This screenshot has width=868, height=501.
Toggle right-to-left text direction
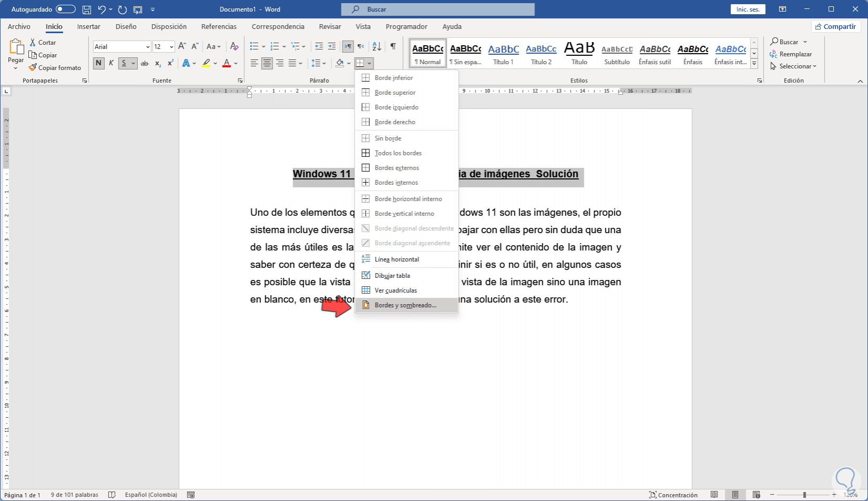(x=360, y=46)
